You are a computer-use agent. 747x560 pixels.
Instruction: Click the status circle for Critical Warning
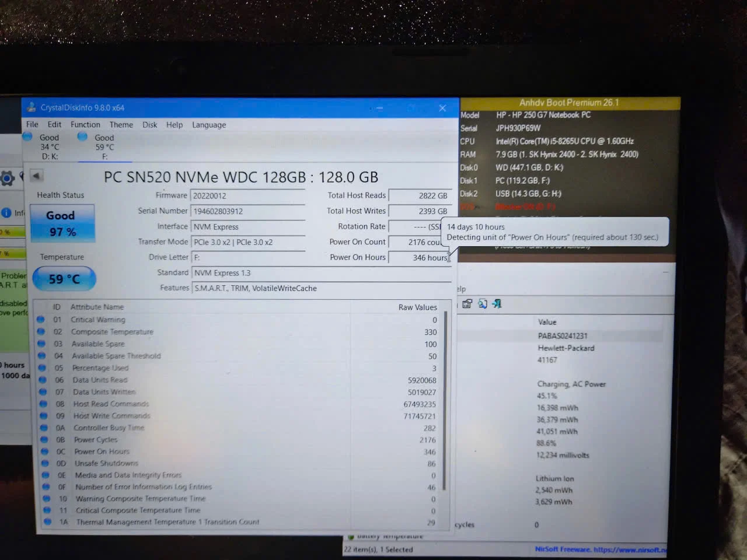click(x=40, y=319)
